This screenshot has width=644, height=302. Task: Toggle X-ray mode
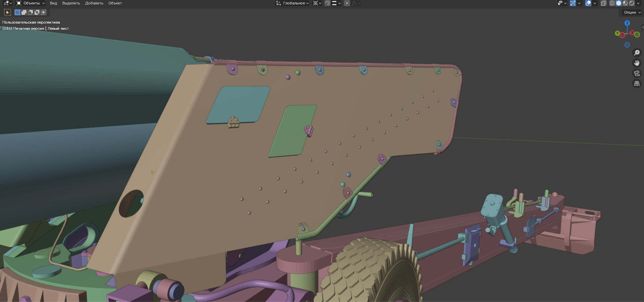(x=604, y=3)
